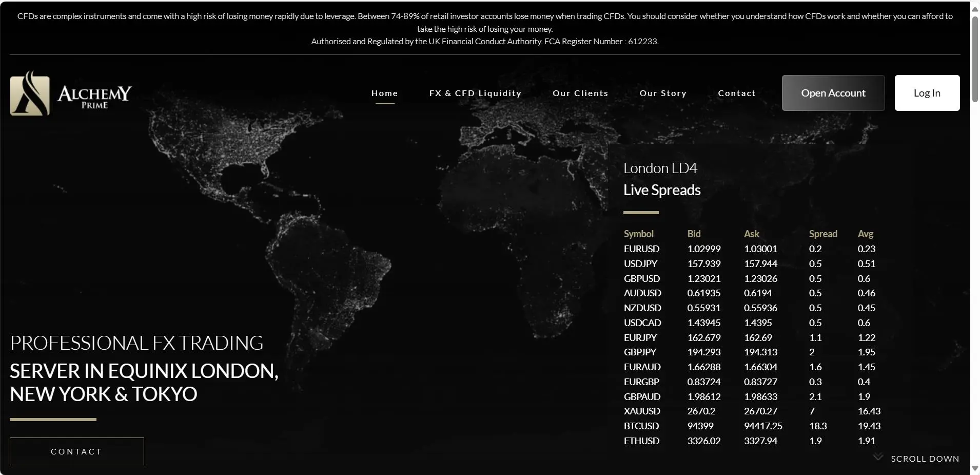The width and height of the screenshot is (980, 475).
Task: Select the GBPUSD symbol
Action: pos(642,278)
